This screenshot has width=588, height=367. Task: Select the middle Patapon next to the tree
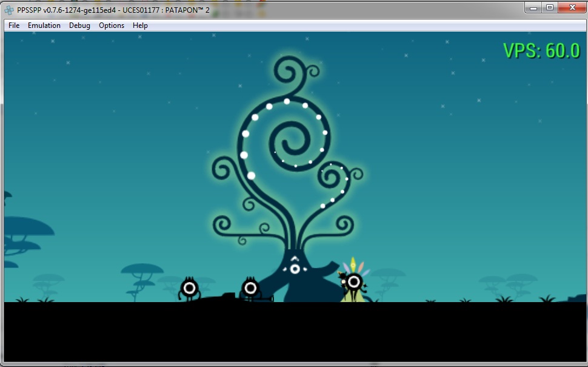point(251,288)
